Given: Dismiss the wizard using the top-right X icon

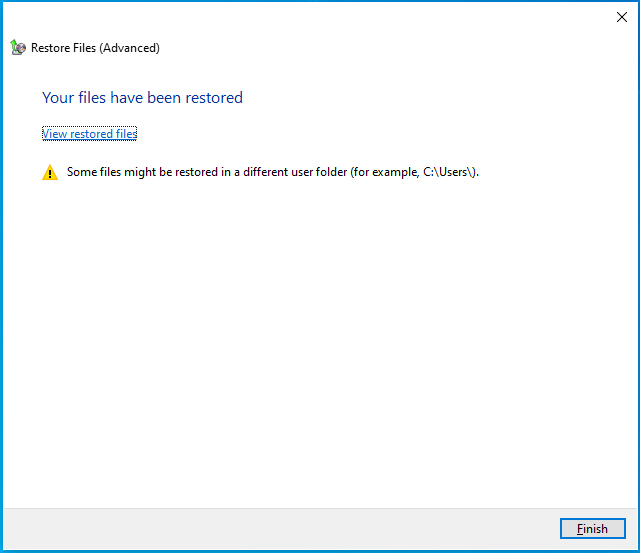Looking at the screenshot, I should click(622, 17).
